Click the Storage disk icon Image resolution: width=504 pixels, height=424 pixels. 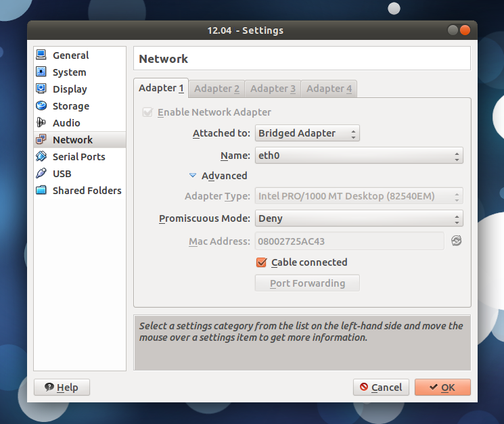click(x=41, y=105)
